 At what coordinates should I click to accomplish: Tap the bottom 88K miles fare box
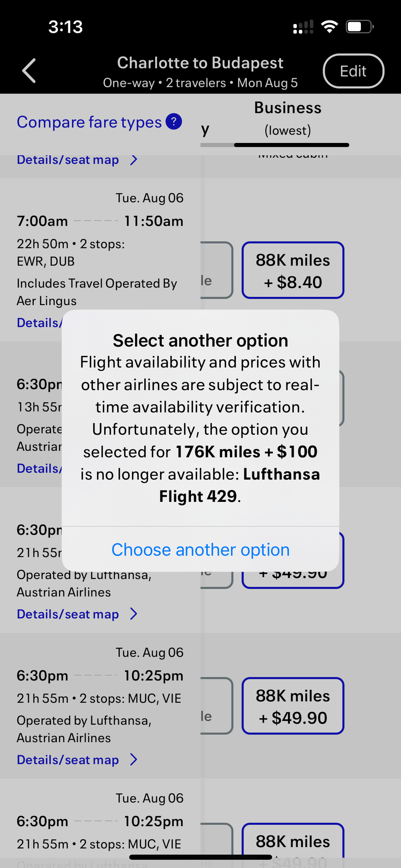(293, 841)
